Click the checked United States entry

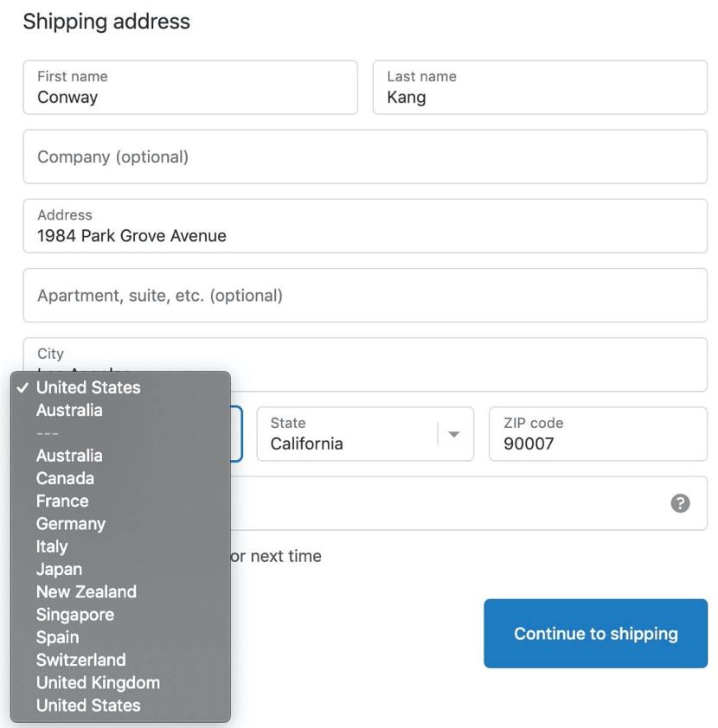tap(87, 386)
